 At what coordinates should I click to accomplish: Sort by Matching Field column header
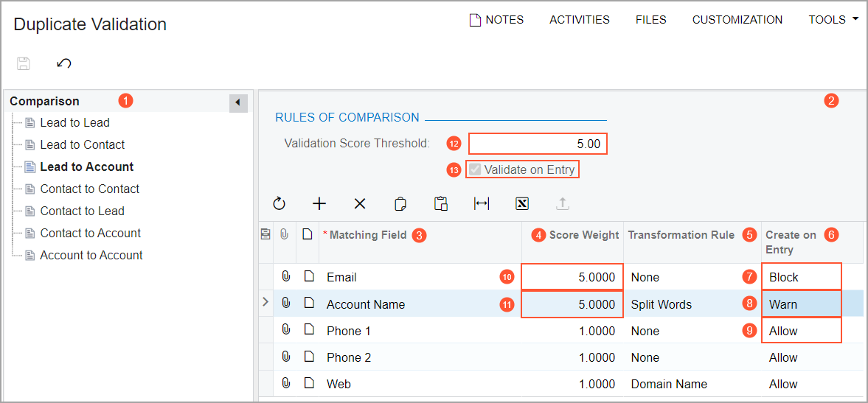coord(368,235)
